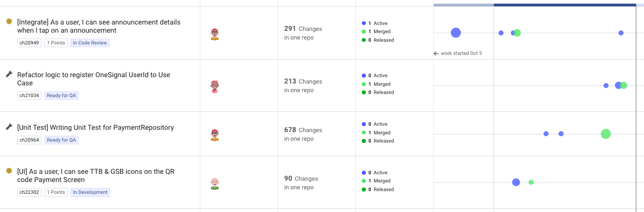Click the In Code Review status badge
Viewport: 644px width, 212px height.
click(x=90, y=43)
